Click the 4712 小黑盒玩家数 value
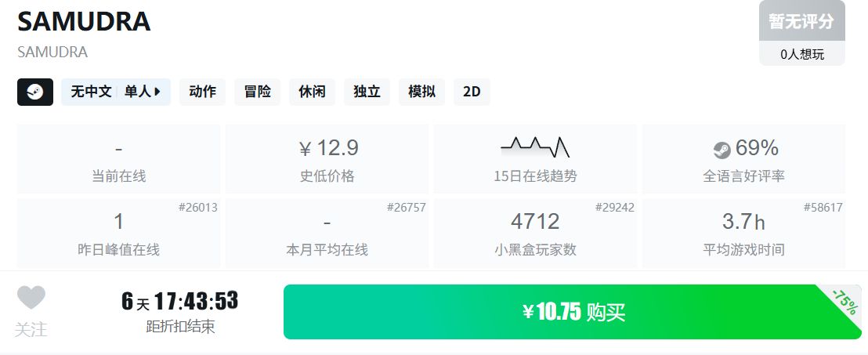This screenshot has width=868, height=355. point(535,222)
